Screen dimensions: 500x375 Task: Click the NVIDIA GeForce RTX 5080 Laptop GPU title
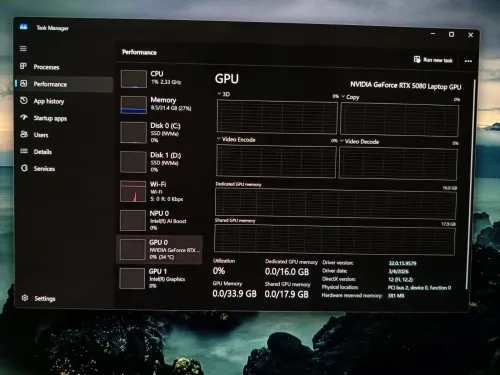[406, 86]
